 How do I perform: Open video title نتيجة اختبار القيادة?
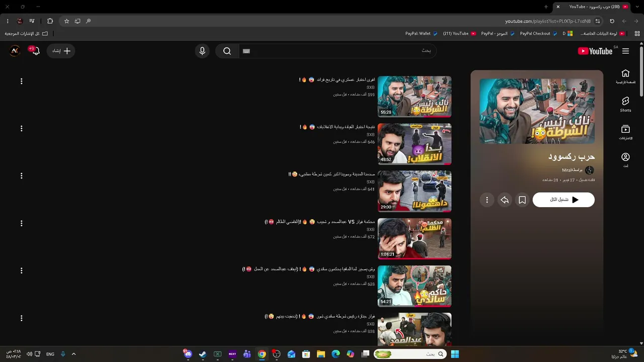click(338, 127)
